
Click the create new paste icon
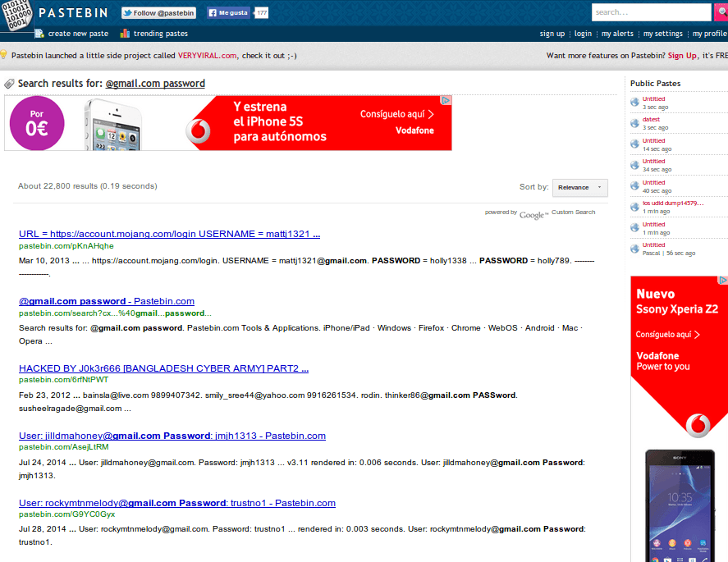pos(39,34)
